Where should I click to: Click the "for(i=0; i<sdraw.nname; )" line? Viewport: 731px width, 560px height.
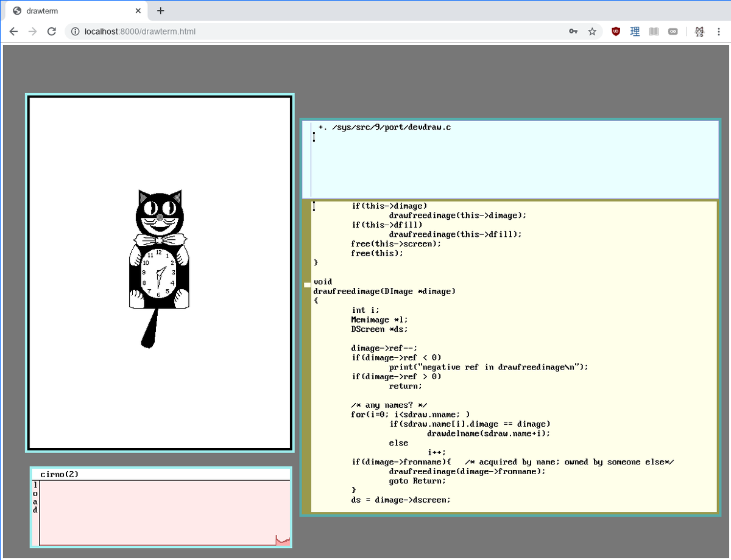pyautogui.click(x=411, y=415)
